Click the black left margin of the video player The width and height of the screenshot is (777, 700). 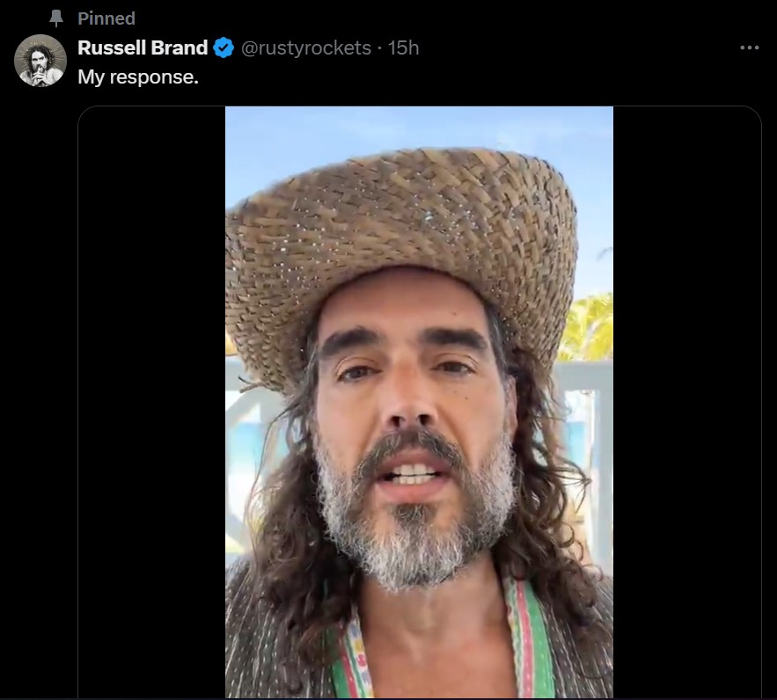[151, 402]
